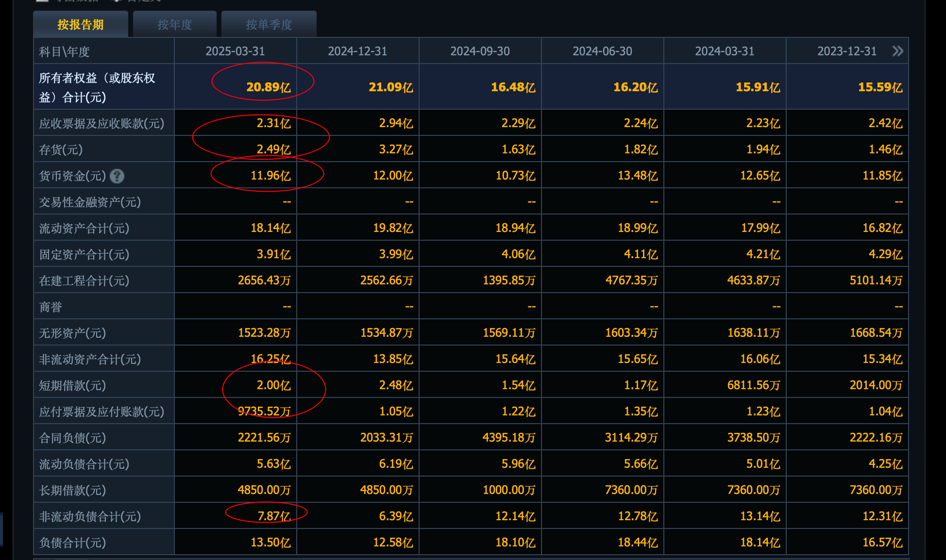Select the 存货(元) row label
Image resolution: width=946 pixels, height=560 pixels.
[x=61, y=149]
